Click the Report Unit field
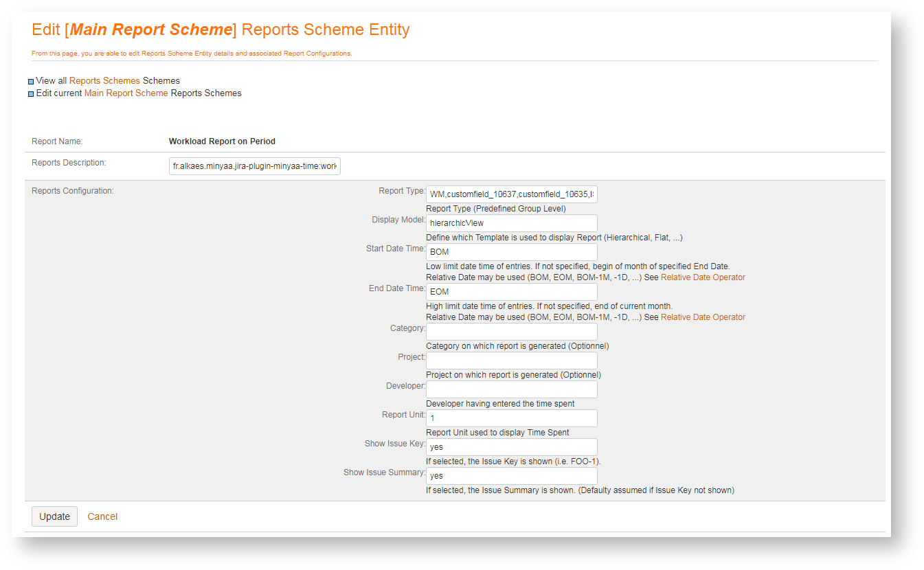This screenshot has width=924, height=570. 511,418
